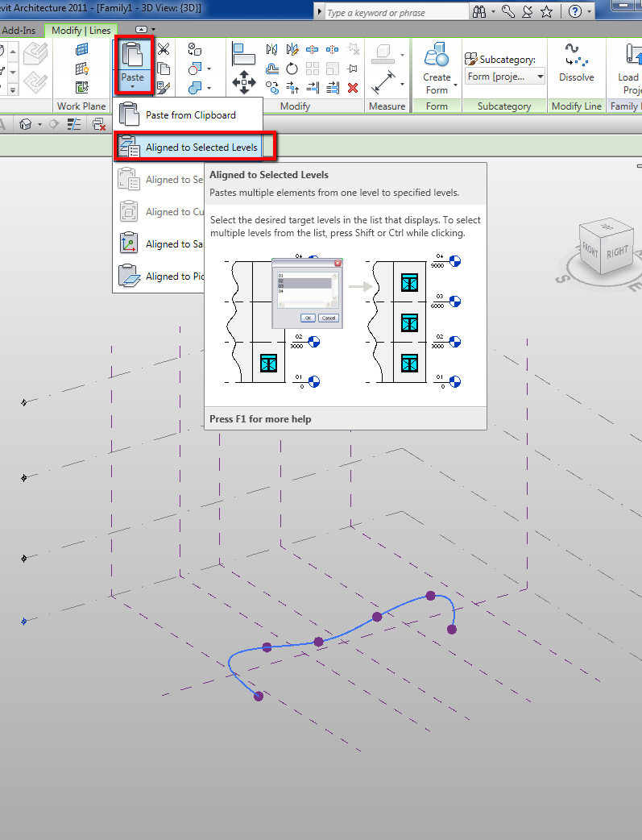Expand the Join Geometry dropdown arrow
This screenshot has height=840, width=642.
(209, 87)
